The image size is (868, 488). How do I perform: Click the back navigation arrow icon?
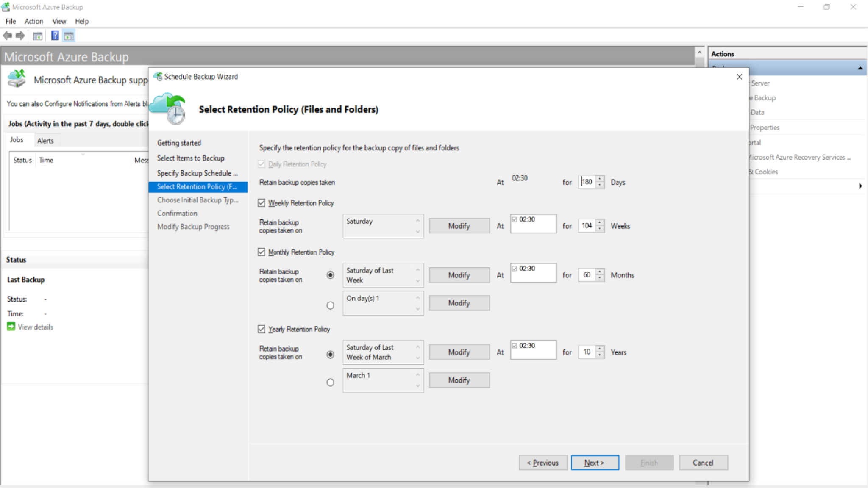[8, 36]
